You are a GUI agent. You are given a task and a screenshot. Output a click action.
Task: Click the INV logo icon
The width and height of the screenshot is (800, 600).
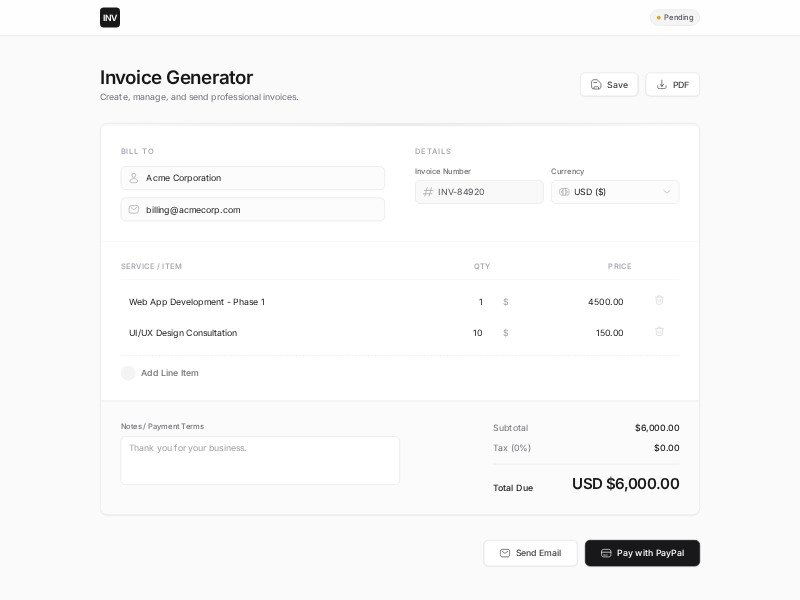tap(110, 17)
